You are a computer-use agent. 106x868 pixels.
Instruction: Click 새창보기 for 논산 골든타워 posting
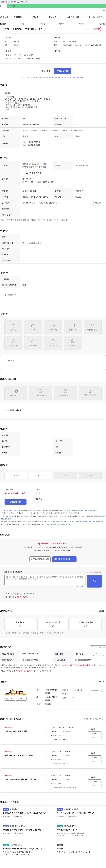[95, 761]
